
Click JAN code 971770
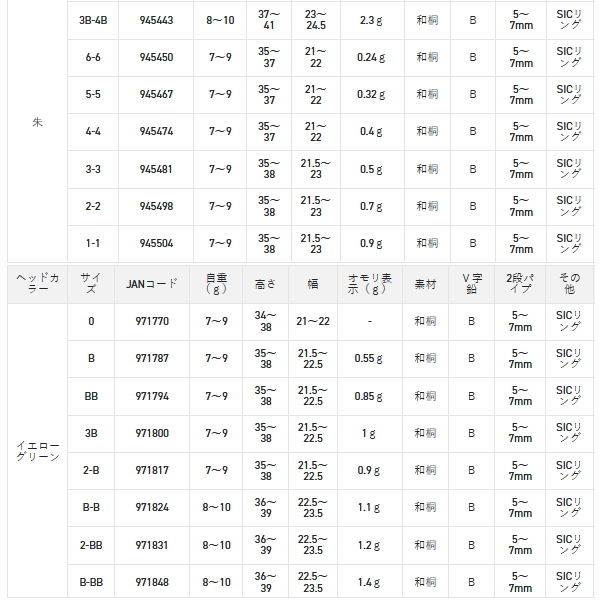tap(154, 322)
